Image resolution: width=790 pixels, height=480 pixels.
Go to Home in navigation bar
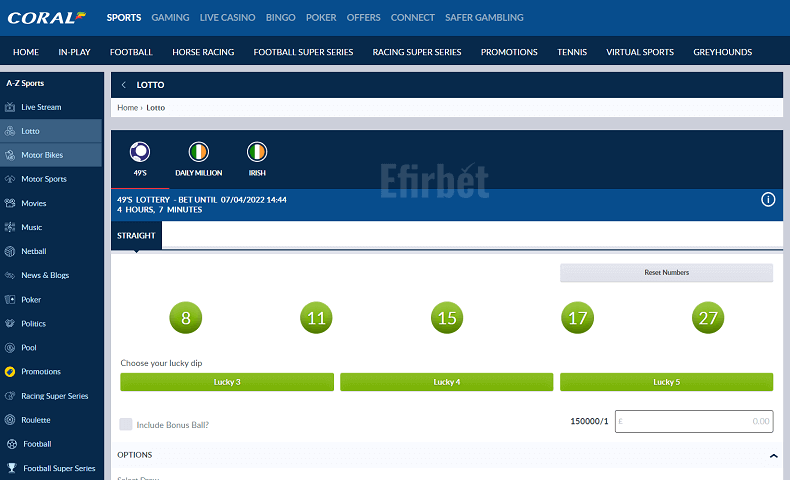(x=26, y=52)
